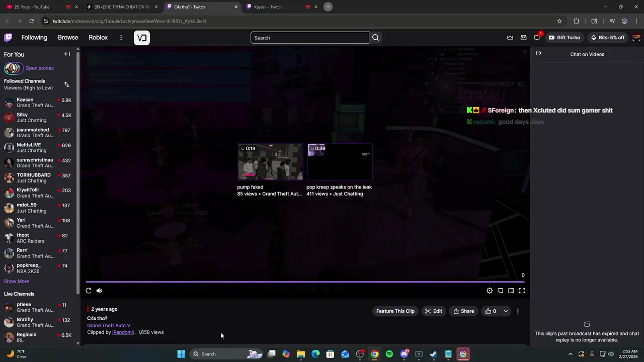Open Gift Turbo button

click(565, 38)
